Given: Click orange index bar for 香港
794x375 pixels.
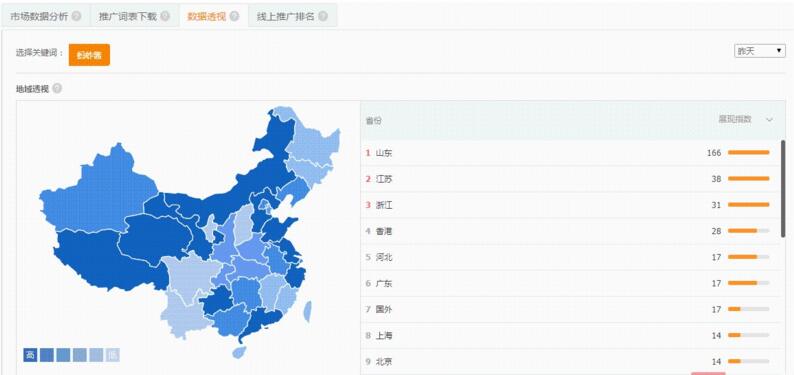Looking at the screenshot, I should [x=742, y=231].
